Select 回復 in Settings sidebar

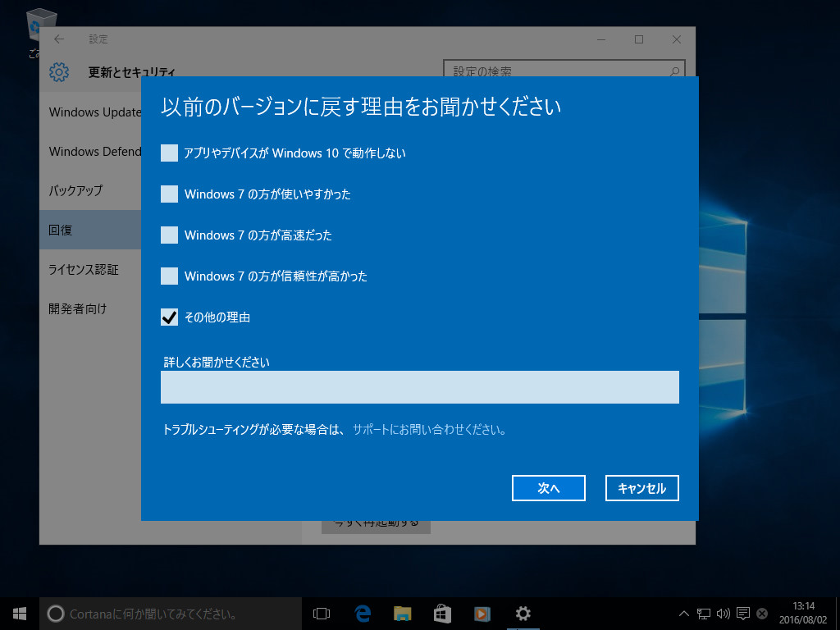tap(90, 230)
